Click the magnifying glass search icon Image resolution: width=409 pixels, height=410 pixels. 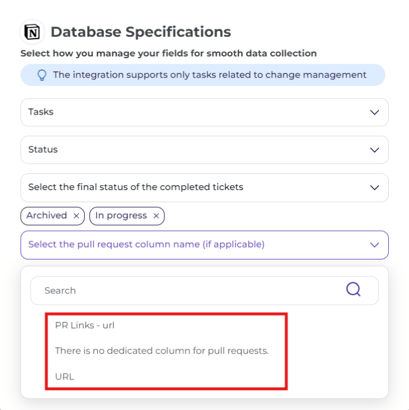pyautogui.click(x=353, y=289)
